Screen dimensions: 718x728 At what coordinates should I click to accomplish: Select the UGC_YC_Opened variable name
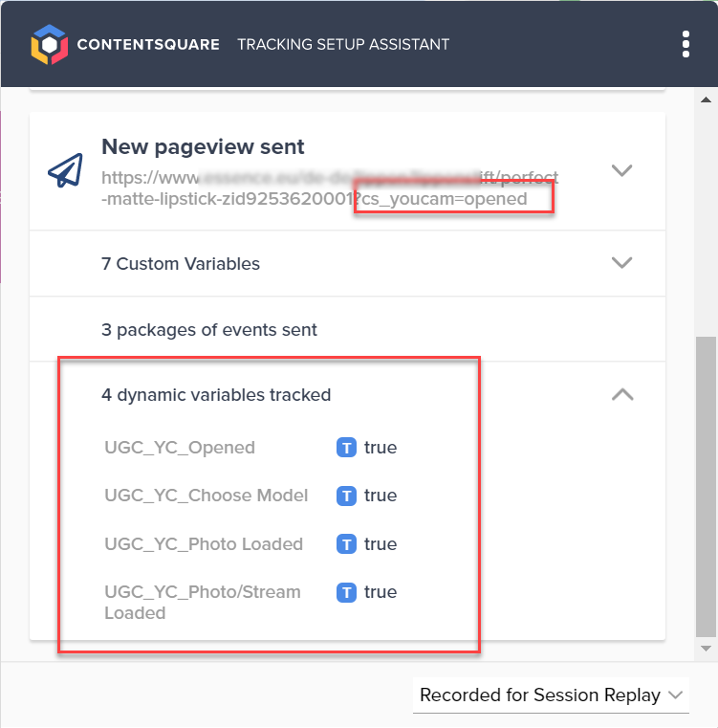tap(180, 448)
